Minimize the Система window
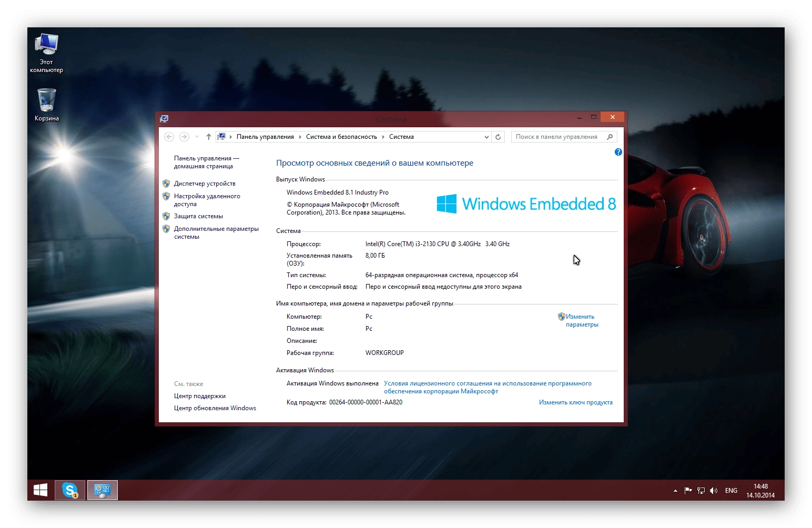 pyautogui.click(x=579, y=117)
